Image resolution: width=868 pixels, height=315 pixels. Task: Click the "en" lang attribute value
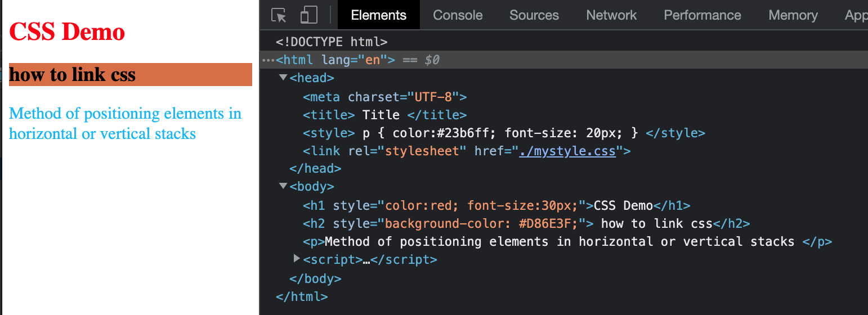coord(373,60)
